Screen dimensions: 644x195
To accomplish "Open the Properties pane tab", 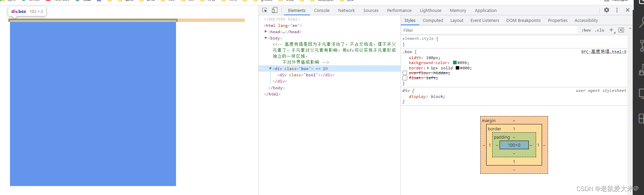I will coord(558,20).
